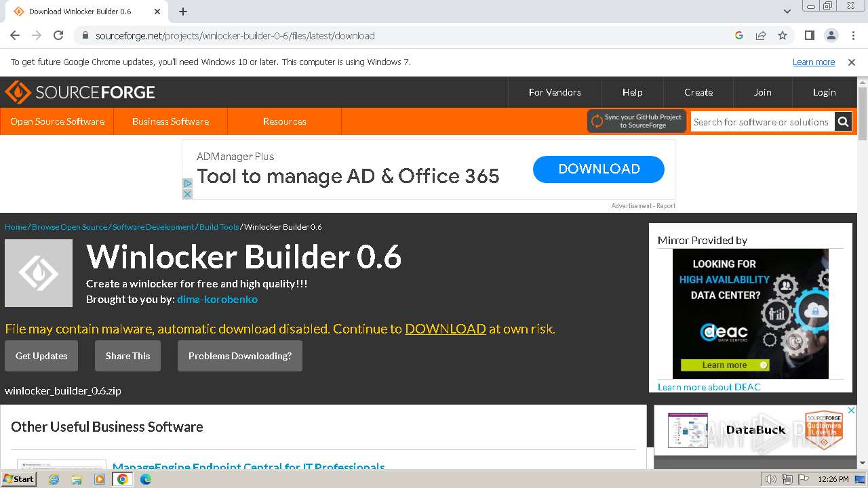Click the page scrollbar down arrow
This screenshot has height=488, width=868.
coord(863,463)
